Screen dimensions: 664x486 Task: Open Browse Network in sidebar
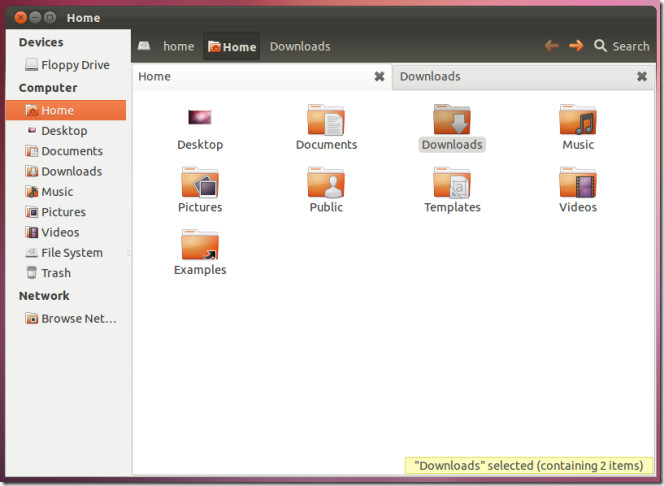click(66, 318)
